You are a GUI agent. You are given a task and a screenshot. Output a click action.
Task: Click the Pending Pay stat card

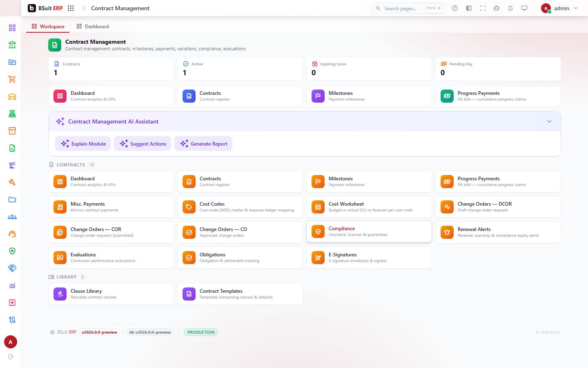(498, 69)
